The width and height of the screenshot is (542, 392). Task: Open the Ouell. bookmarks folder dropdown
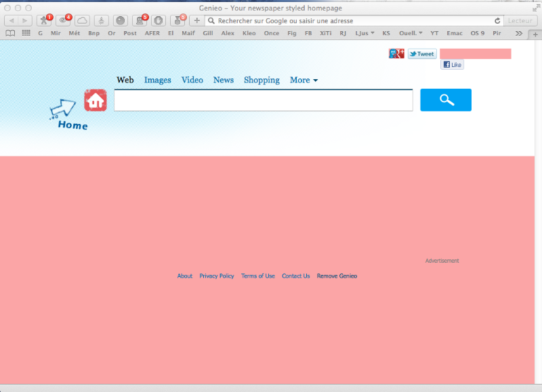(x=411, y=33)
